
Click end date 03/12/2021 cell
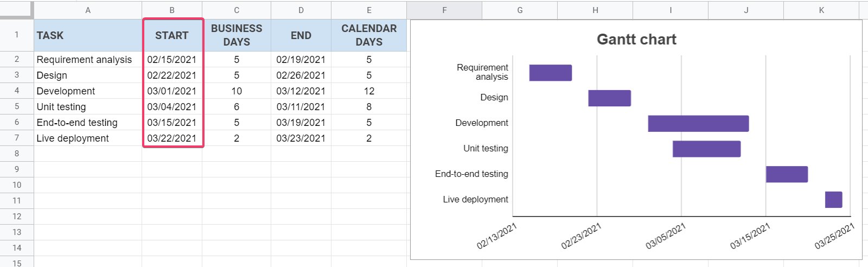click(x=301, y=91)
